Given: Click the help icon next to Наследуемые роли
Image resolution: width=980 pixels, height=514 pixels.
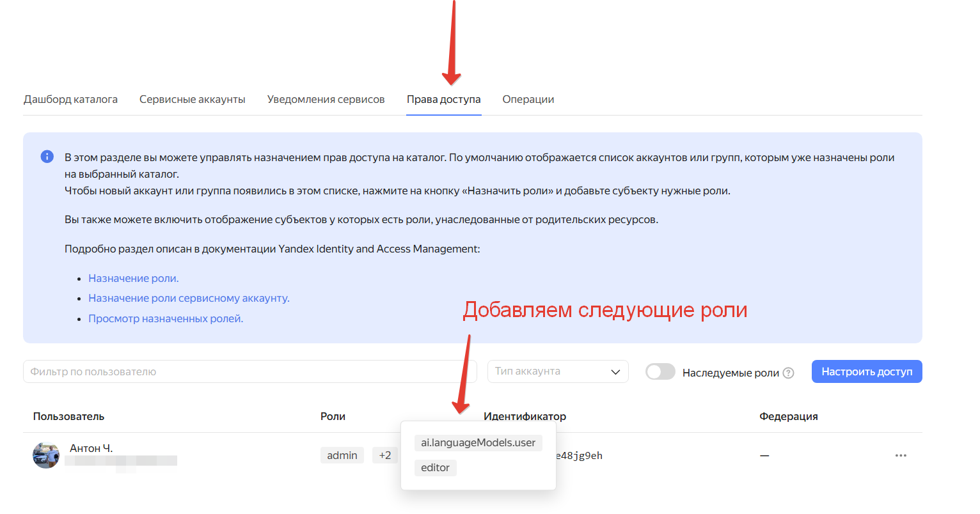Looking at the screenshot, I should [789, 373].
